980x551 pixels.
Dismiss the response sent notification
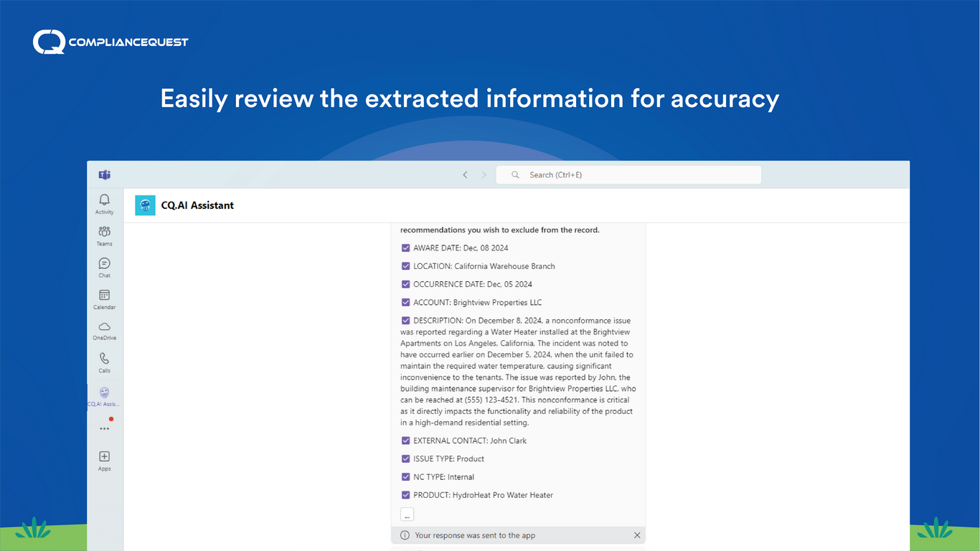pyautogui.click(x=637, y=535)
